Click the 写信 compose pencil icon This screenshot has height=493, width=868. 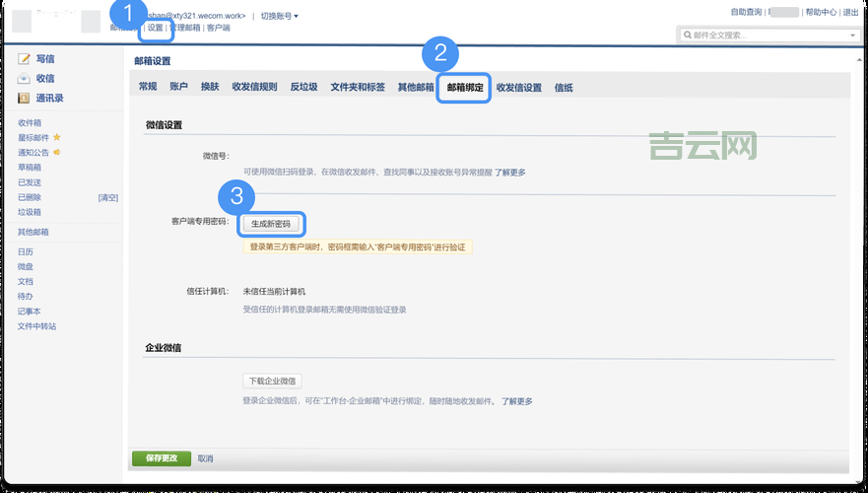coord(24,59)
